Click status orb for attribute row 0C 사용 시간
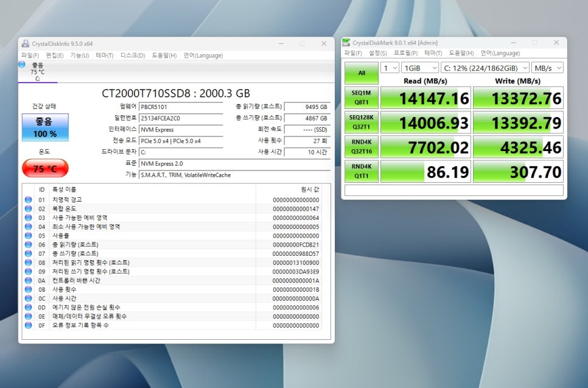 click(28, 298)
